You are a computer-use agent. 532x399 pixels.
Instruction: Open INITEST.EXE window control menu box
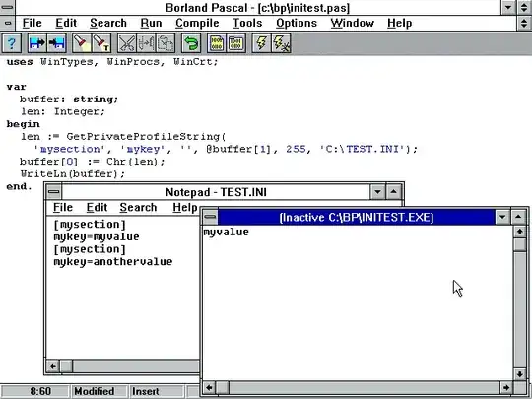[x=210, y=217]
